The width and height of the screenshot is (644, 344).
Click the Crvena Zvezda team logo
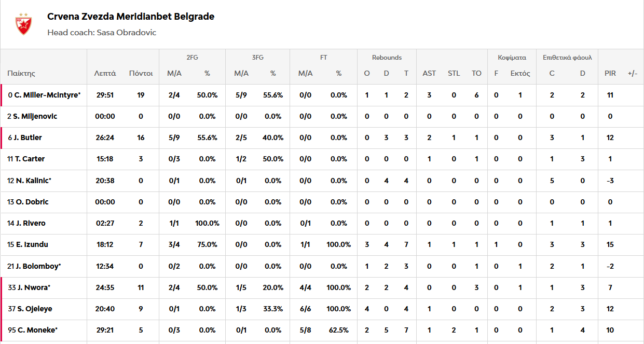tap(23, 24)
